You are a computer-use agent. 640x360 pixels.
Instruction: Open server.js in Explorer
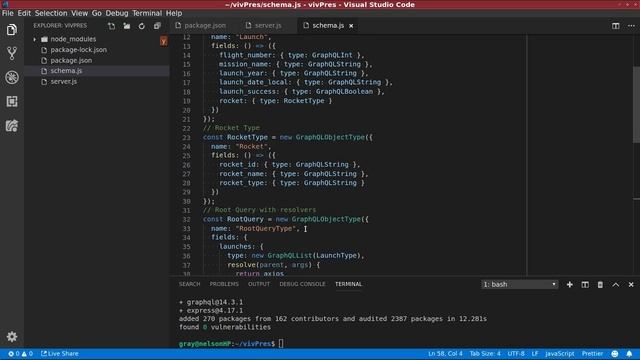tap(64, 81)
